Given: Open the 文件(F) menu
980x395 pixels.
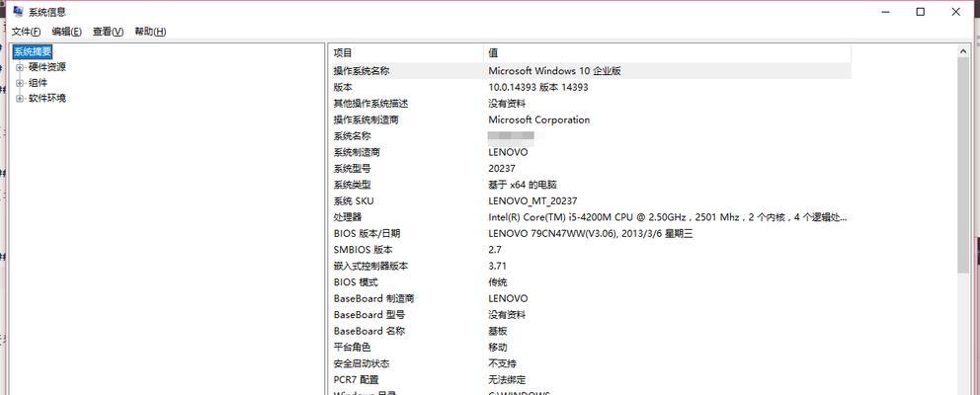Looking at the screenshot, I should point(26,32).
